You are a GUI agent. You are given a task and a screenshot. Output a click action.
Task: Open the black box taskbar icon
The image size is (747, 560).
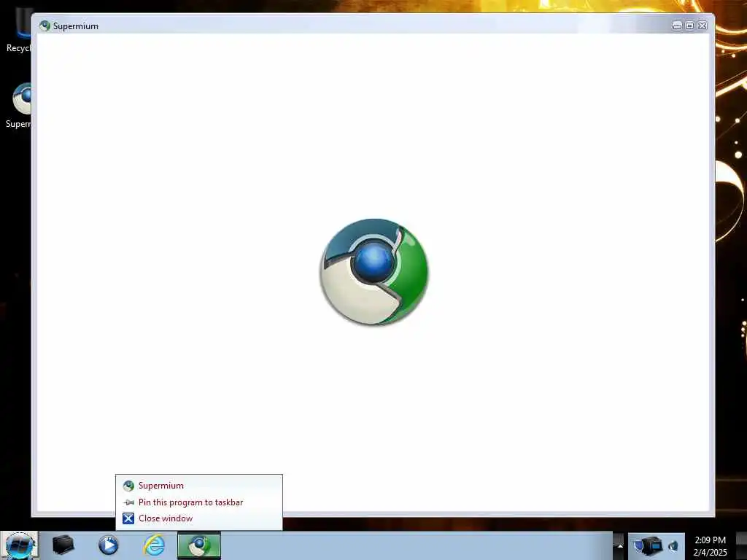click(x=63, y=545)
